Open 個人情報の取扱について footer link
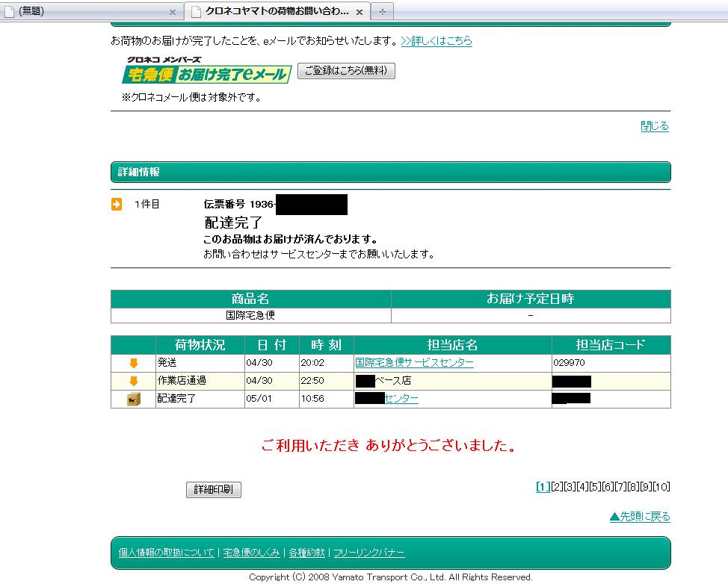Image resolution: width=728 pixels, height=584 pixels. tap(166, 553)
